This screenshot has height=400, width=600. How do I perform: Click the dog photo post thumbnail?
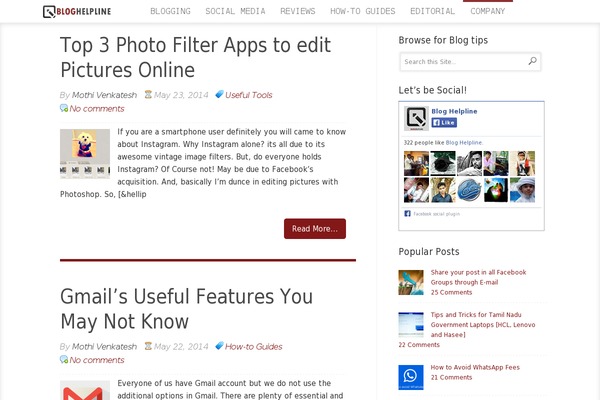tap(85, 153)
